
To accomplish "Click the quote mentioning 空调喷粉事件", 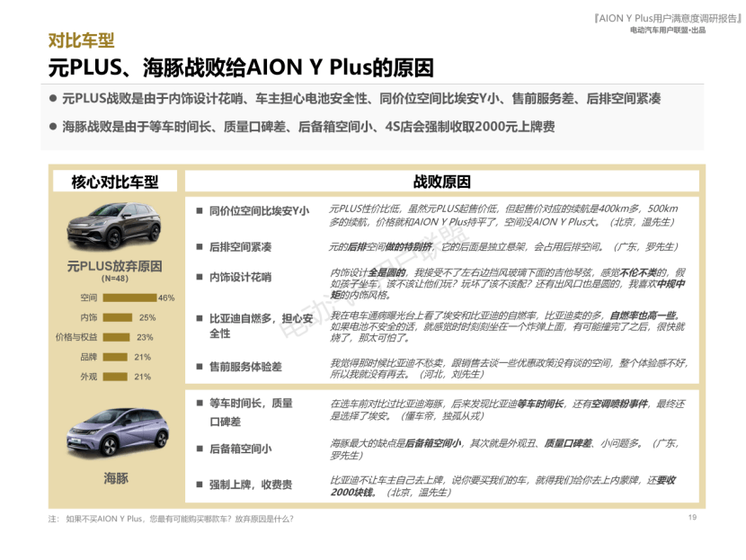I will tap(508, 410).
